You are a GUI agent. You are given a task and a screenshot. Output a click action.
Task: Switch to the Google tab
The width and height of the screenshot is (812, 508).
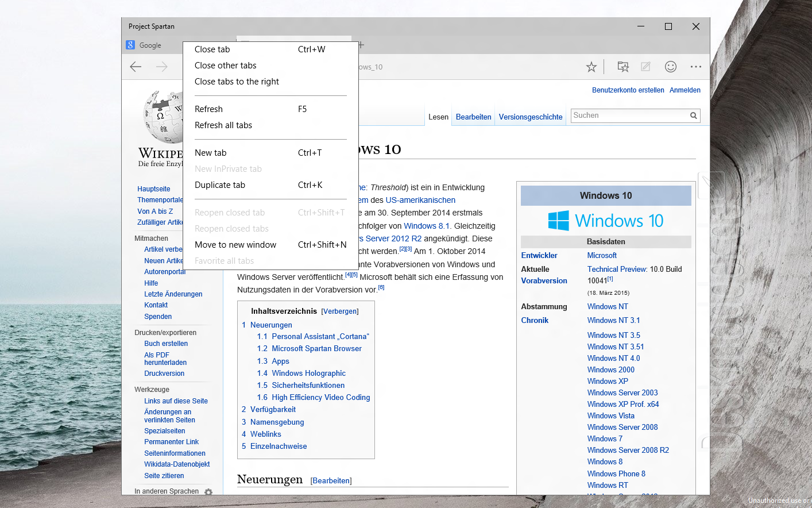coord(150,45)
